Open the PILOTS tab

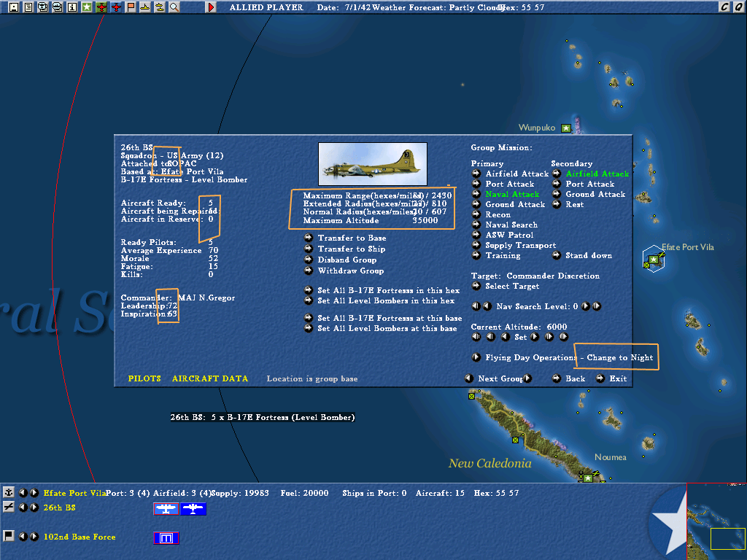pos(144,378)
